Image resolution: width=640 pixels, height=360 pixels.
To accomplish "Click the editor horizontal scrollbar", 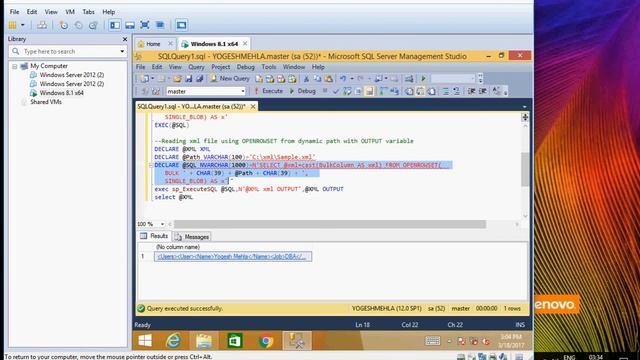I will tap(330, 224).
